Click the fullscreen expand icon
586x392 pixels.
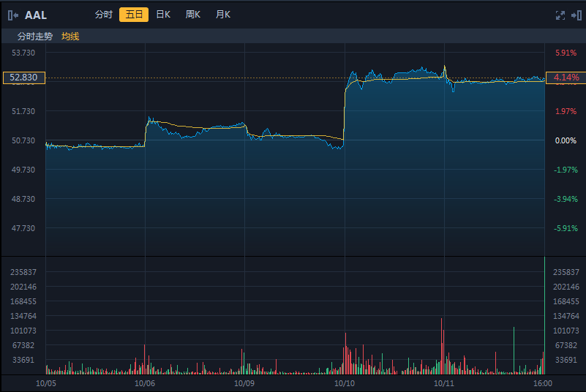(560, 15)
